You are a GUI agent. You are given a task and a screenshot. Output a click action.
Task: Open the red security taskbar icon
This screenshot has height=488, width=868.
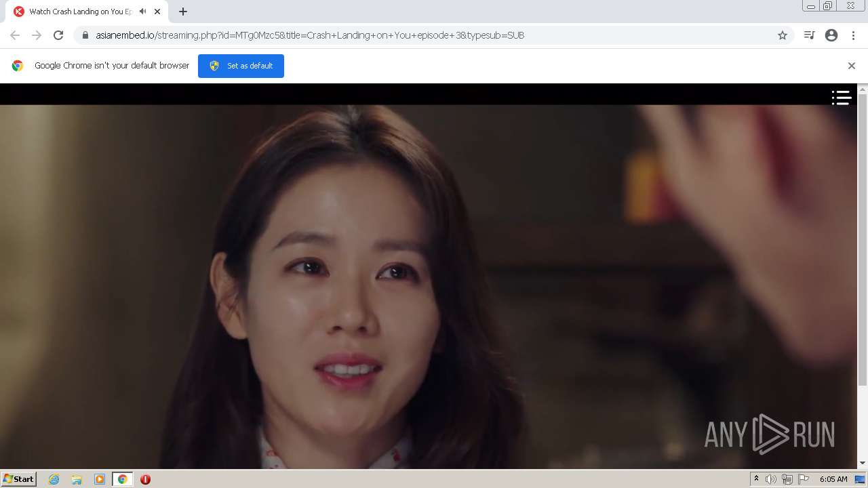(x=145, y=479)
